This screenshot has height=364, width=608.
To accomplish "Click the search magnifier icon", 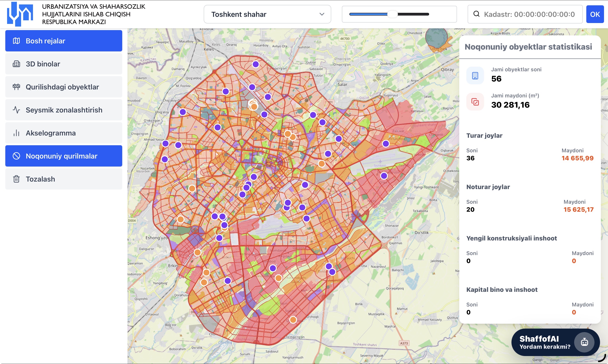I will point(476,14).
